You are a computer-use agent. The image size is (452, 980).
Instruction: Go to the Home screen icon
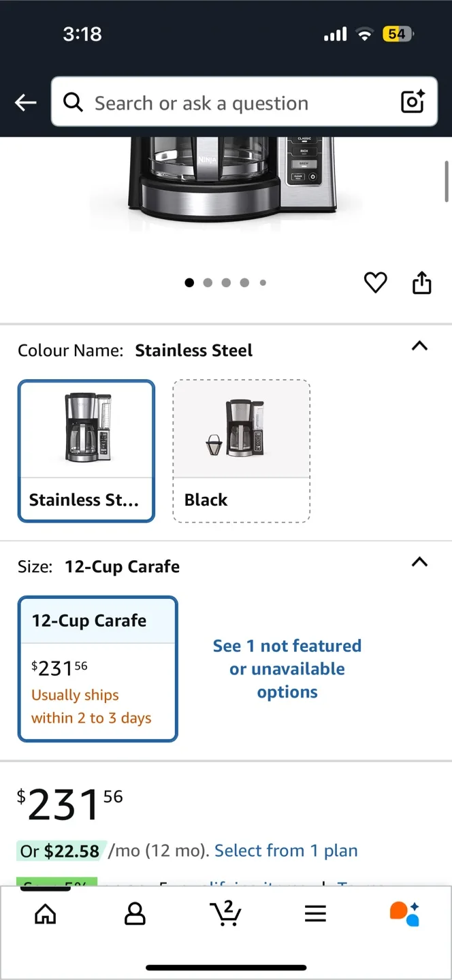click(x=45, y=913)
